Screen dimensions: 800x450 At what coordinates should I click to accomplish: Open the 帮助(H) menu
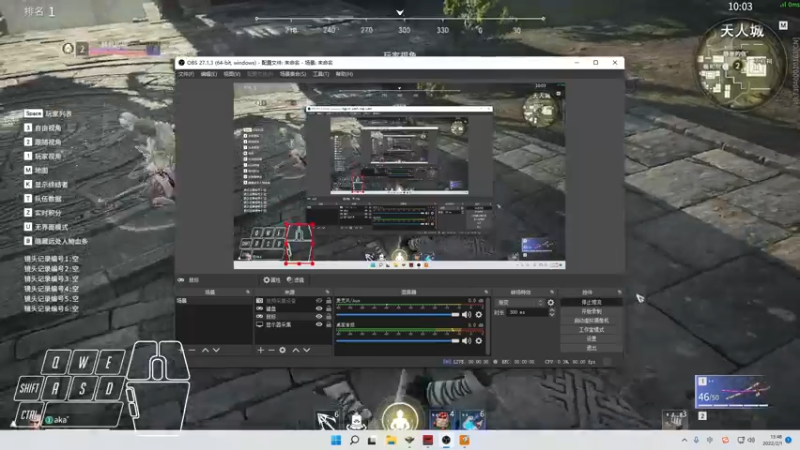click(344, 74)
